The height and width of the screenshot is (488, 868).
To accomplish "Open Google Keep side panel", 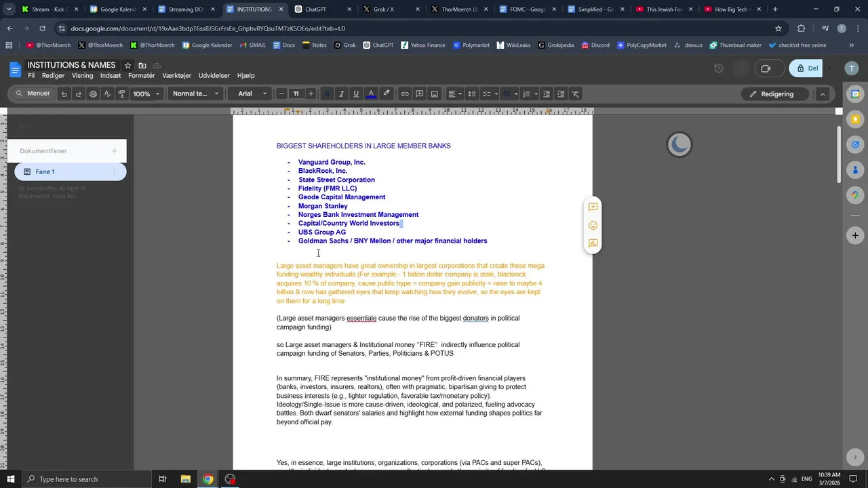I will pos(855,119).
